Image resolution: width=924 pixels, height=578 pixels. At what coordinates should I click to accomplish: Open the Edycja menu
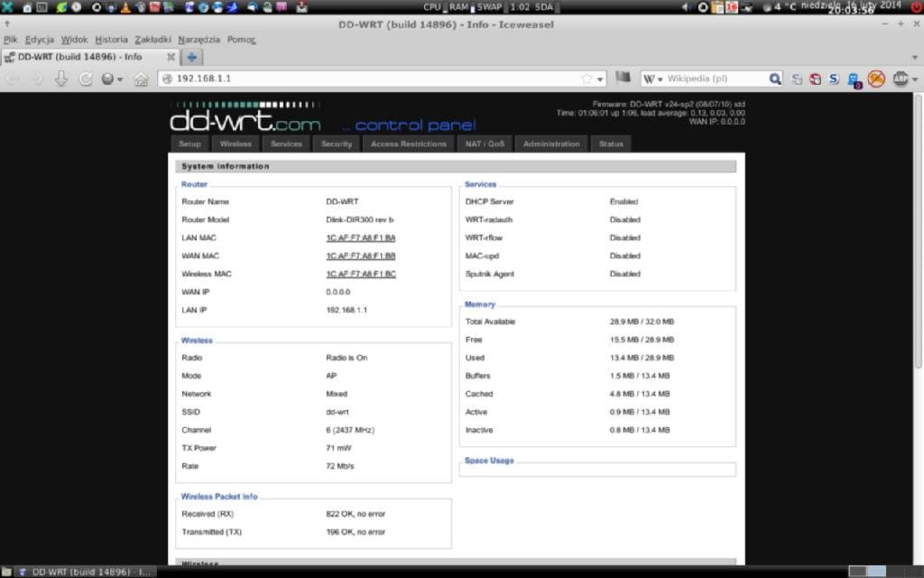pos(40,40)
